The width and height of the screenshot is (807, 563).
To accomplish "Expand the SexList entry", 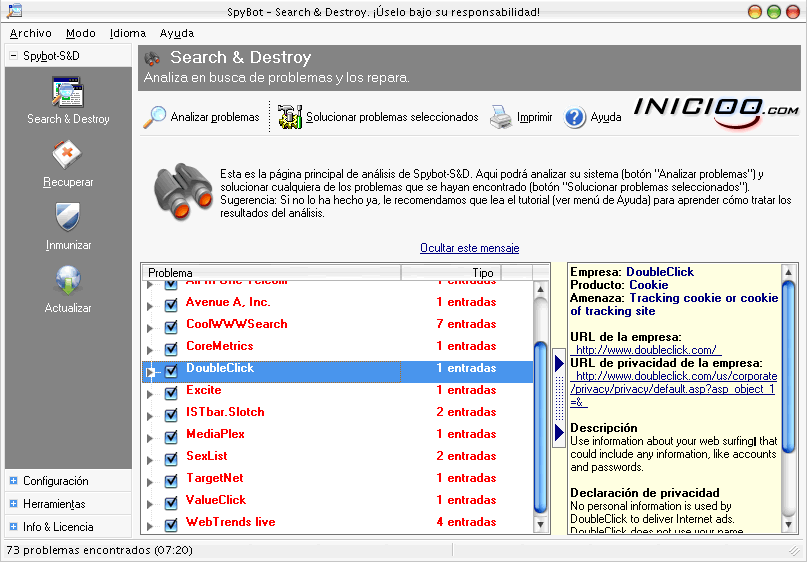I will point(150,460).
